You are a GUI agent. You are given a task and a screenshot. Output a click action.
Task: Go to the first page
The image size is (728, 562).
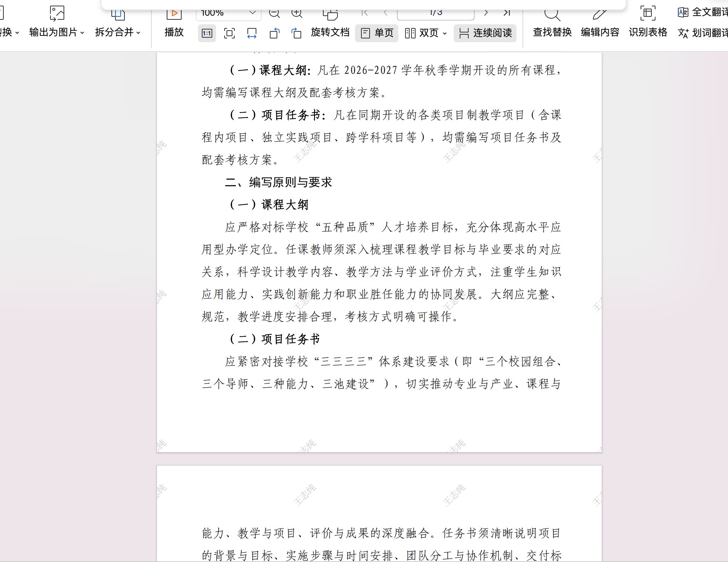click(364, 13)
